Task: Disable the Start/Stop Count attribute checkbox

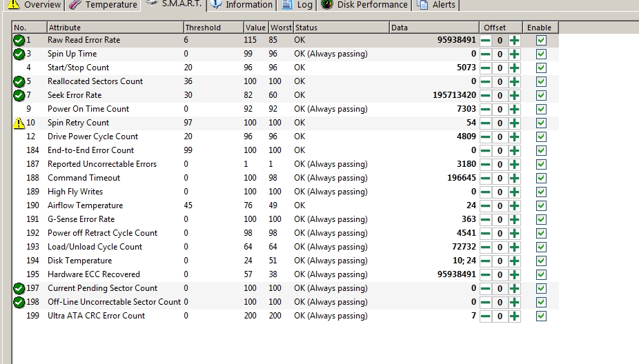Action: point(541,68)
